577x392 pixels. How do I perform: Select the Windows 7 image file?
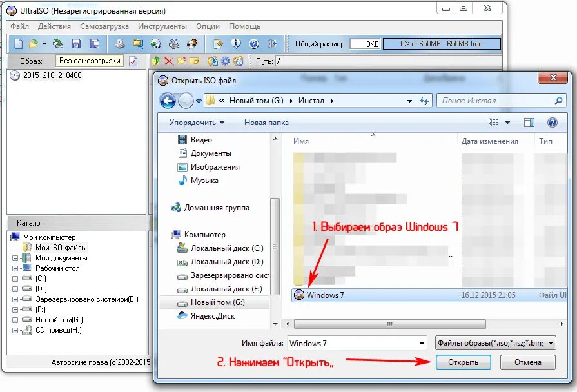click(x=429, y=295)
